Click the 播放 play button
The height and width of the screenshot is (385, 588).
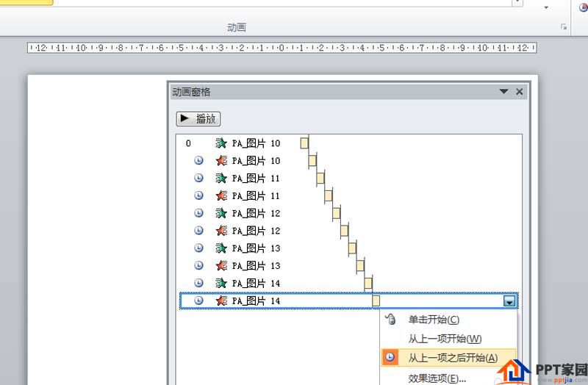tap(198, 119)
